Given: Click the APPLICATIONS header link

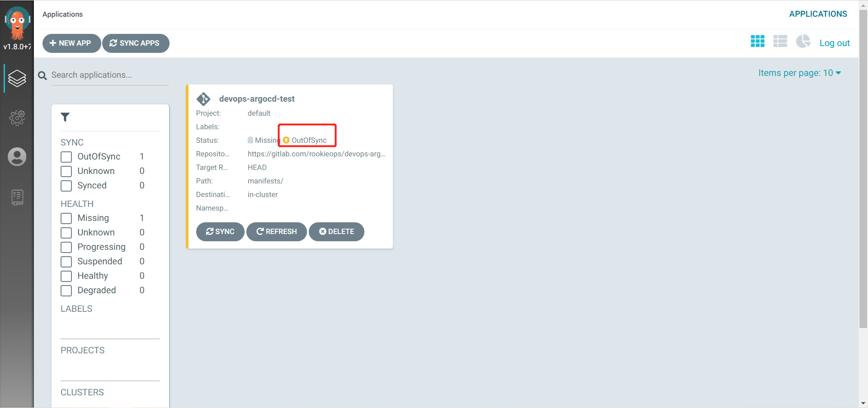Looking at the screenshot, I should point(818,14).
